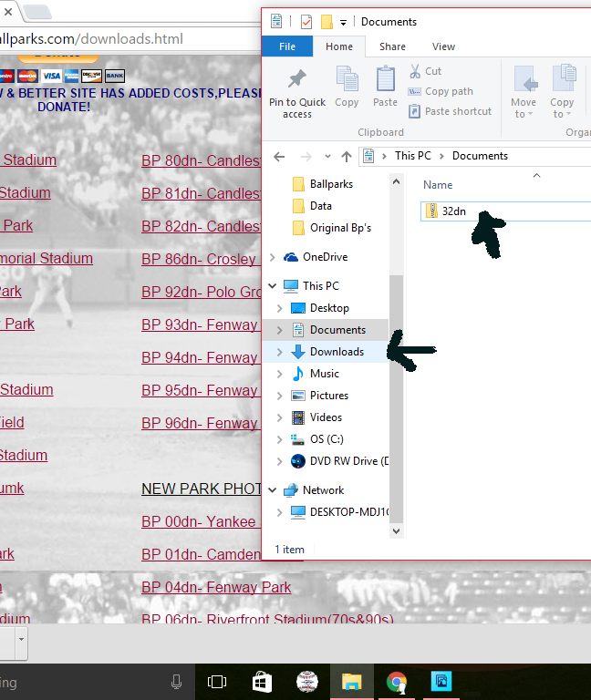Sort by the Name column header
Viewport: 591px width, 700px height.
pos(438,185)
